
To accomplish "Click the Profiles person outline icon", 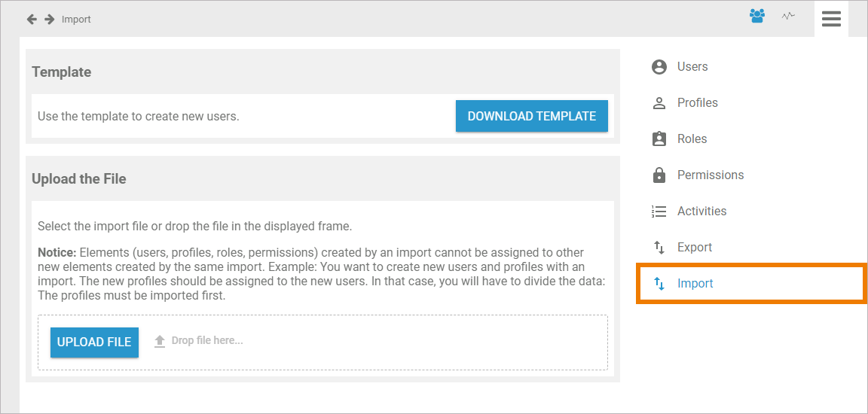I will click(659, 103).
